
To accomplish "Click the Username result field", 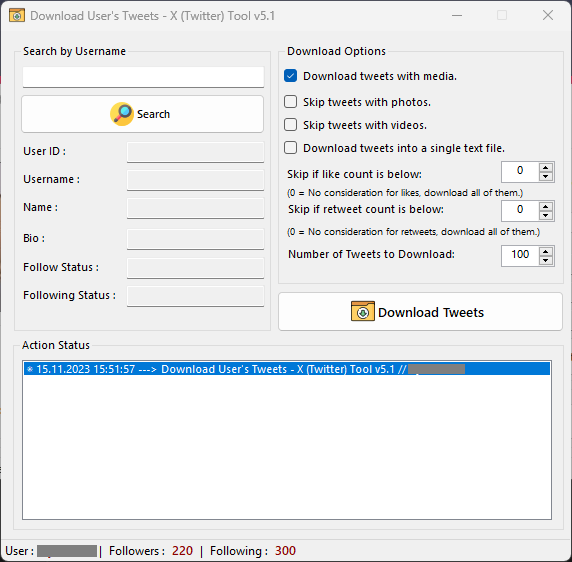I will pyautogui.click(x=196, y=180).
